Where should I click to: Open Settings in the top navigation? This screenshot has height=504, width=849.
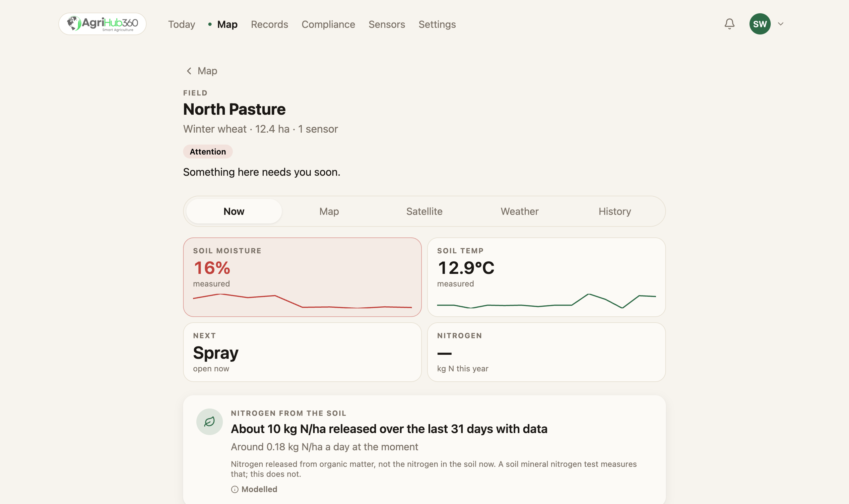click(x=437, y=24)
